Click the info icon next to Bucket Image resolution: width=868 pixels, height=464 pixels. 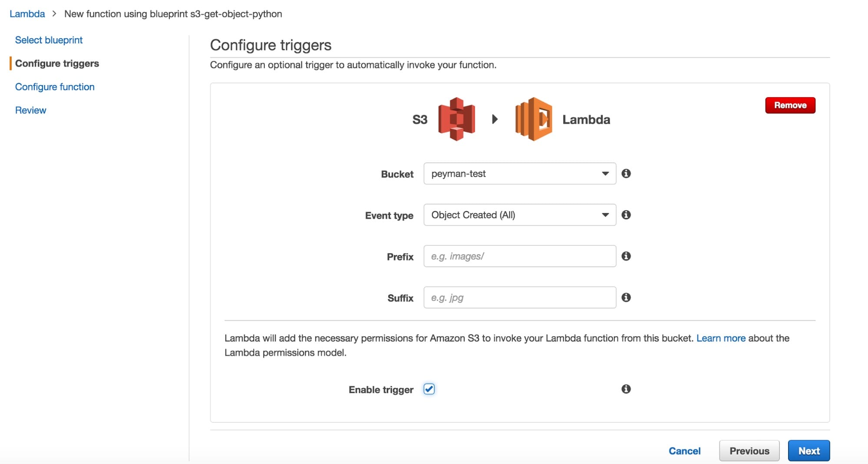626,174
